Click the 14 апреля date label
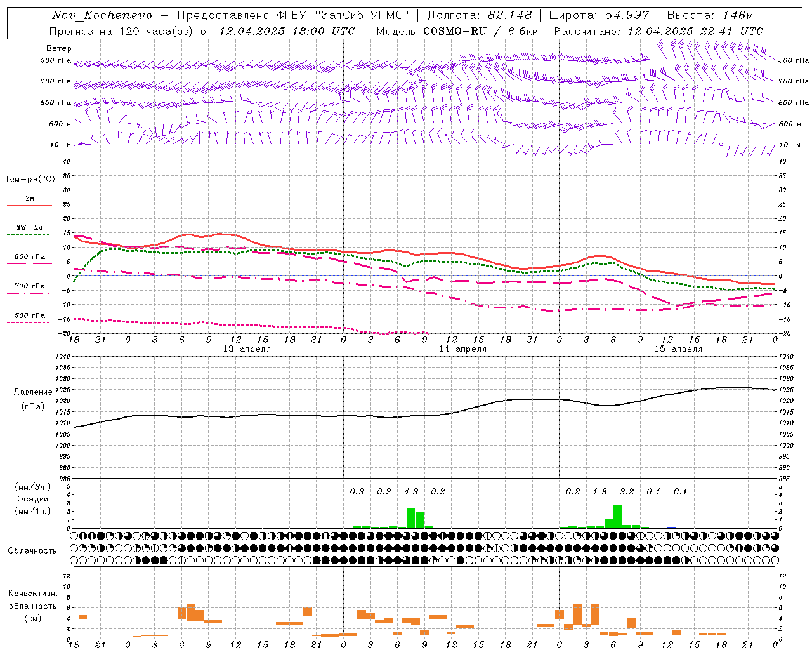This screenshot has height=650, width=812. (x=462, y=349)
